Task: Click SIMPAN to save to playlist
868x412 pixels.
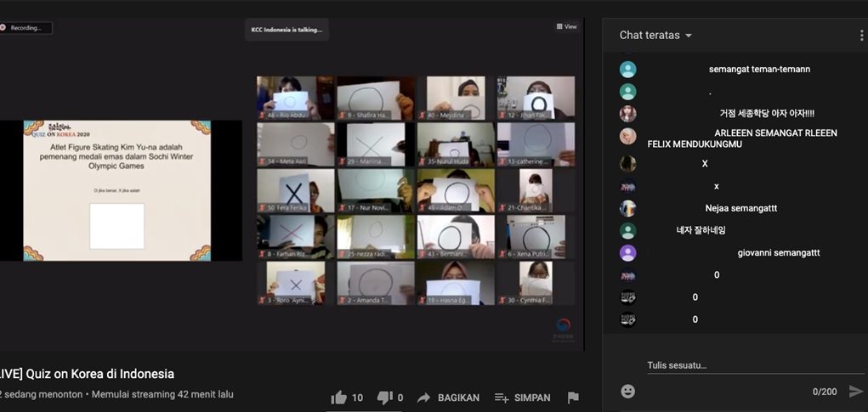Action: (x=522, y=398)
